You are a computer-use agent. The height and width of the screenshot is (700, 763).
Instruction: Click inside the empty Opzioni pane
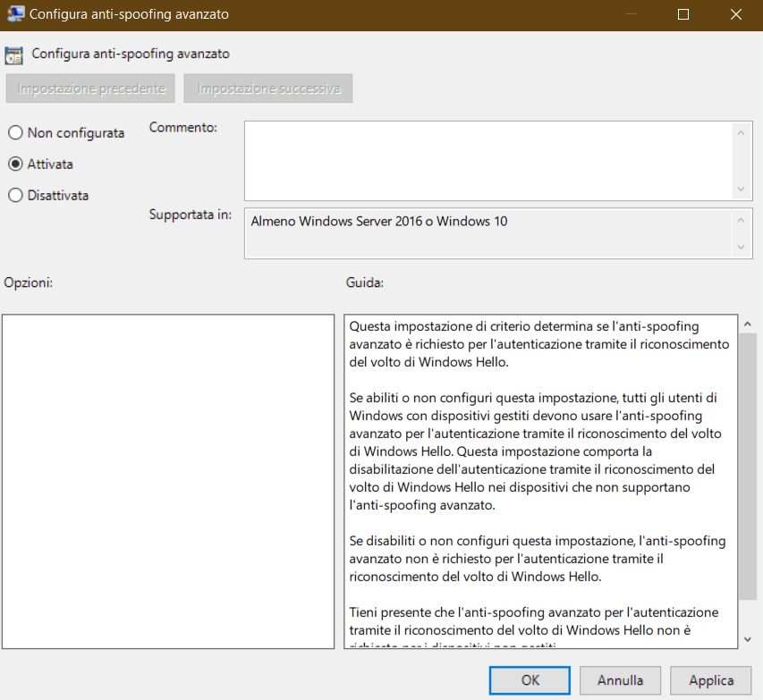click(168, 481)
